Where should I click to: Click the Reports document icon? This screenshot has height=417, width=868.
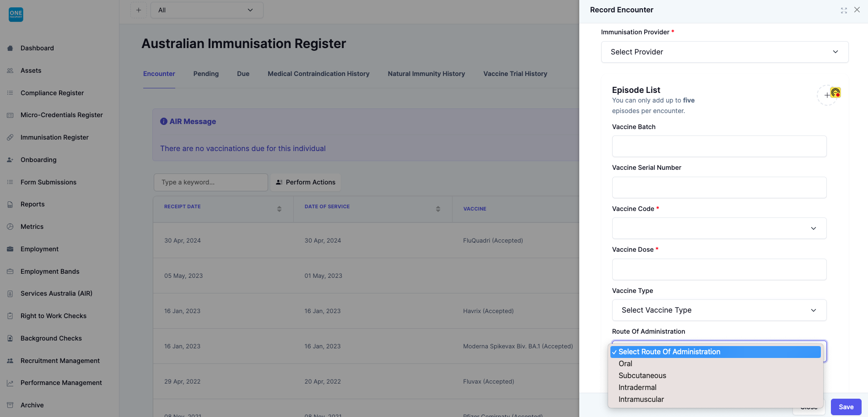(x=10, y=204)
